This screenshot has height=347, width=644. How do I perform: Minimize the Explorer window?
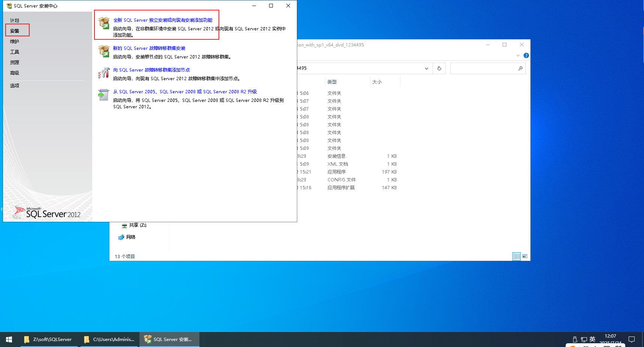[x=488, y=45]
